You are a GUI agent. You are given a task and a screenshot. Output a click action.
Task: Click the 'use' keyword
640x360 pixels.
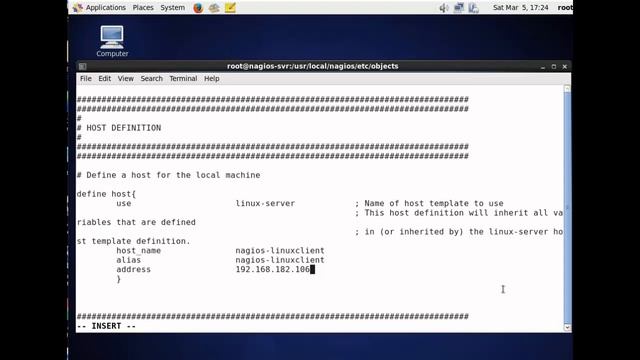(x=124, y=203)
